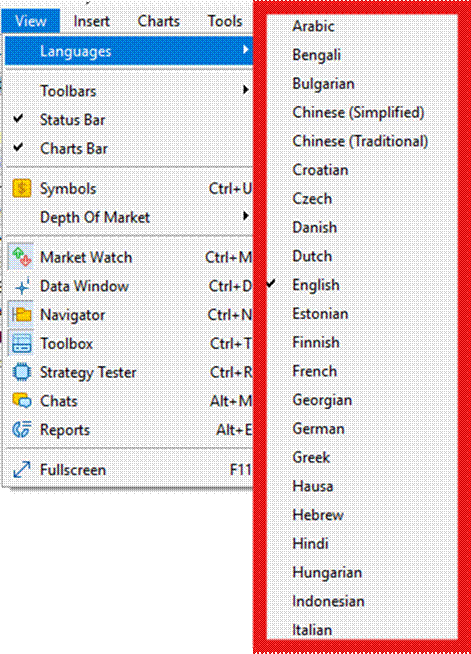Open the Tools menu
This screenshot has width=471, height=654.
coord(225,21)
